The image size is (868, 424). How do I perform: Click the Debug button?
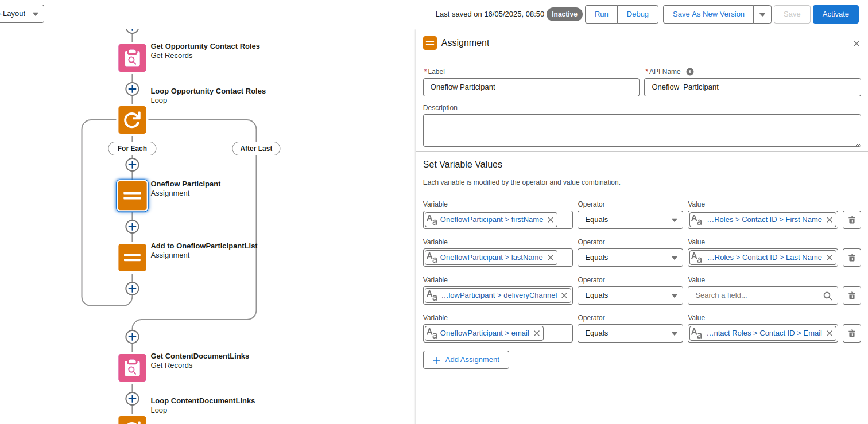638,14
